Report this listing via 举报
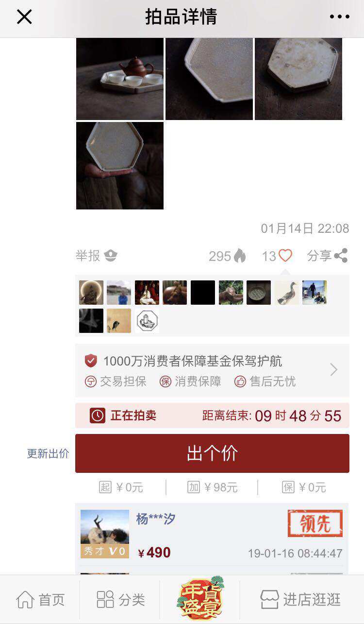364x624 pixels. pos(96,256)
